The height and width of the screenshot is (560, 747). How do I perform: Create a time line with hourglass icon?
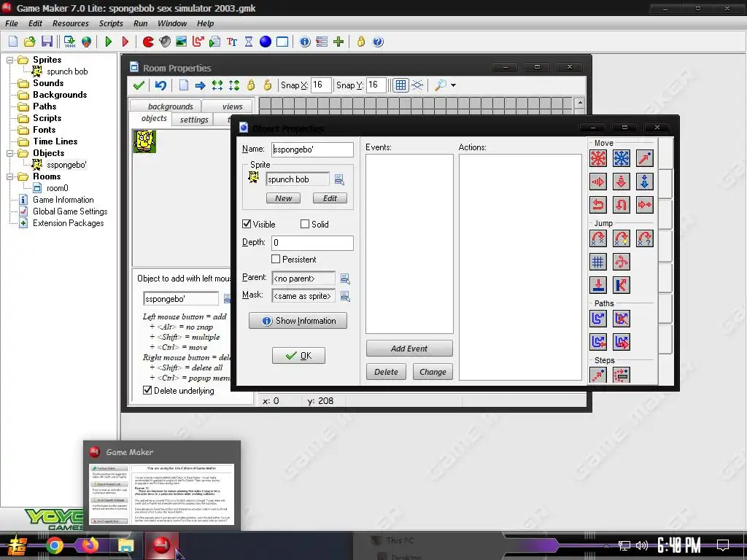click(249, 42)
